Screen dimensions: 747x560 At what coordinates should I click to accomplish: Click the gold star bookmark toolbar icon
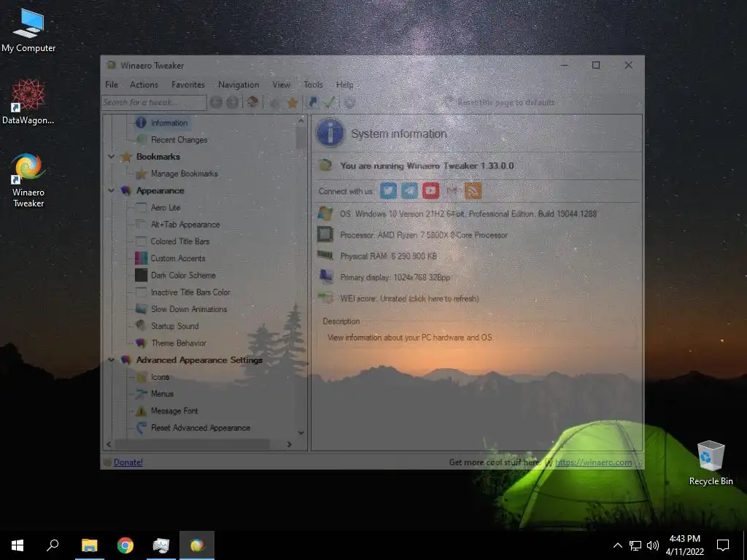(293, 102)
